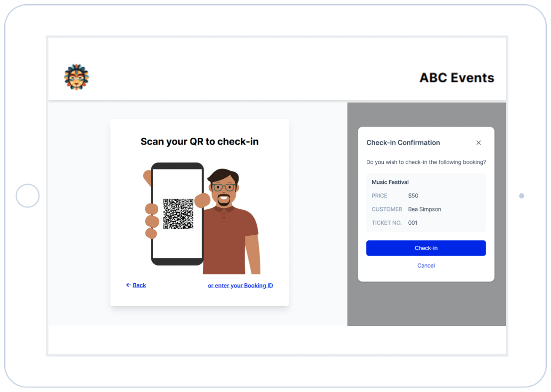This screenshot has height=392, width=551.
Task: Confirm with the blue Check-in button
Action: click(426, 248)
